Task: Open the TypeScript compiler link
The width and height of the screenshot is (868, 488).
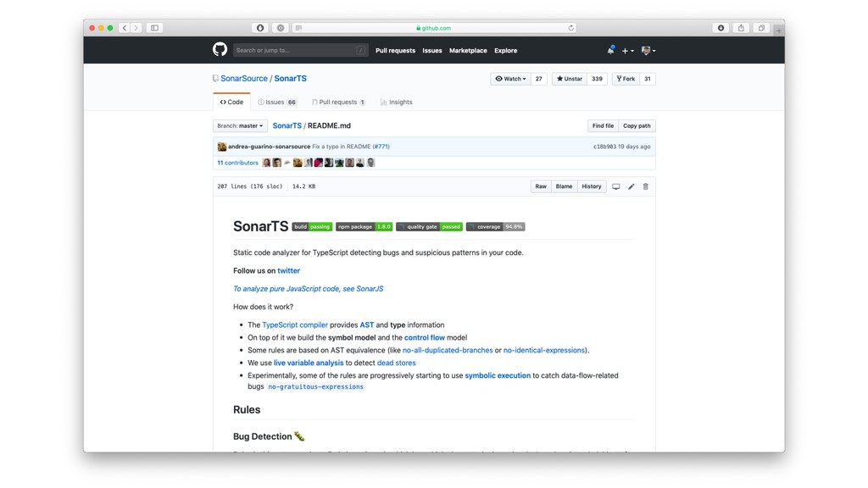Action: [x=295, y=324]
